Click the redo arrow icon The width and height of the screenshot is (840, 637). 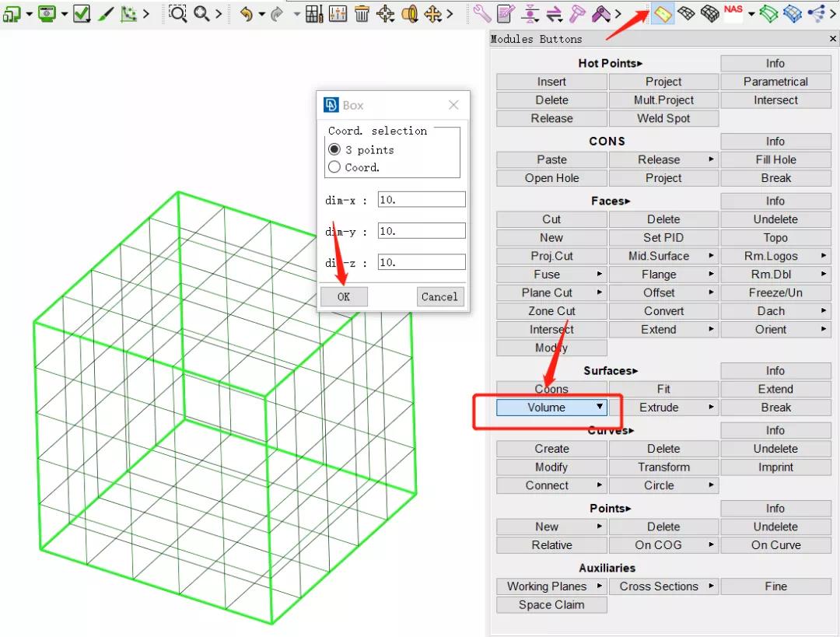(x=277, y=13)
